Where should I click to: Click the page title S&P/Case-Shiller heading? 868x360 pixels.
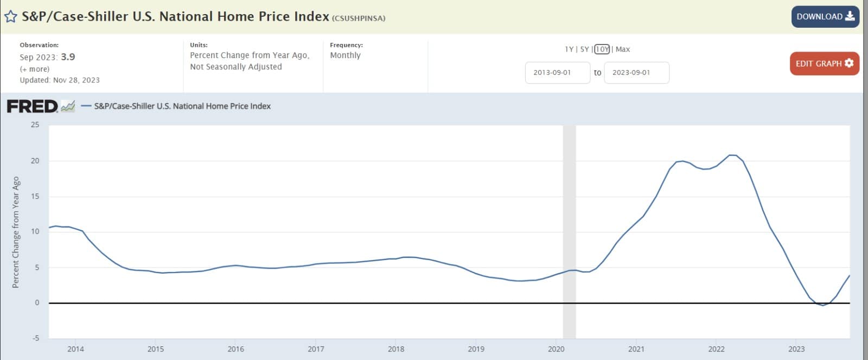point(175,16)
